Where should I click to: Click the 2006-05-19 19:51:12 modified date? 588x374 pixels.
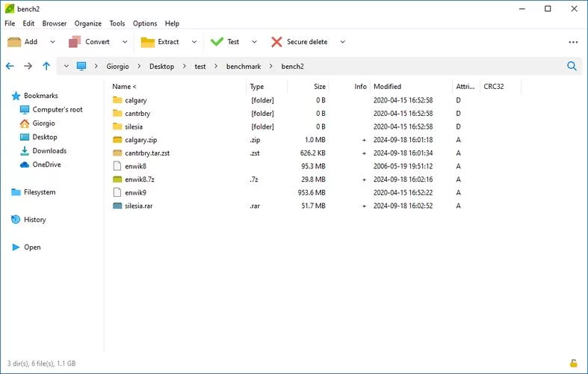[x=403, y=166]
